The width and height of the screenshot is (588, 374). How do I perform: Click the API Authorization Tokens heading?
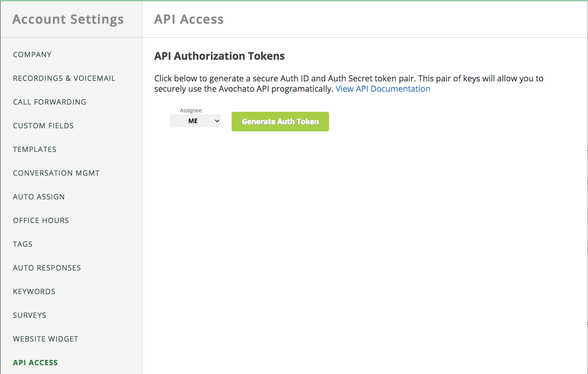click(x=219, y=56)
